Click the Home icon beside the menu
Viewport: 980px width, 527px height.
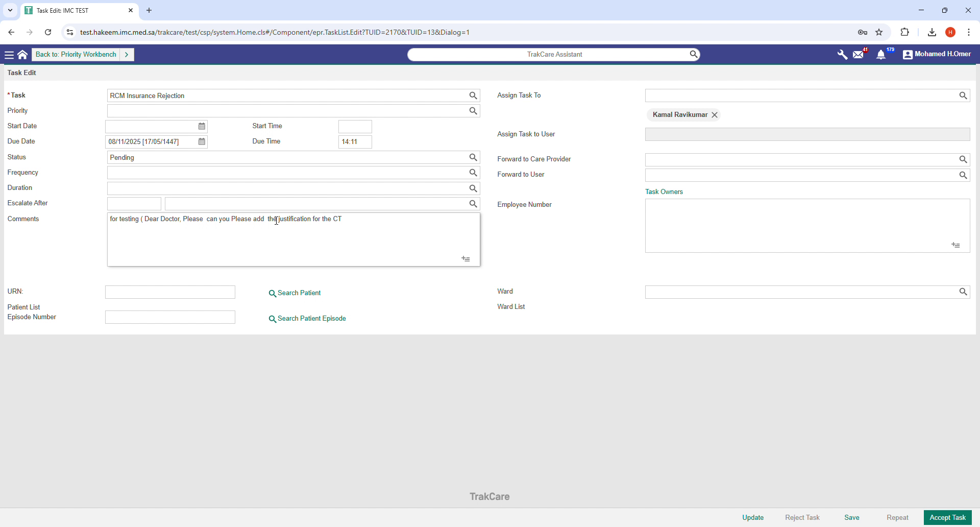coord(22,54)
